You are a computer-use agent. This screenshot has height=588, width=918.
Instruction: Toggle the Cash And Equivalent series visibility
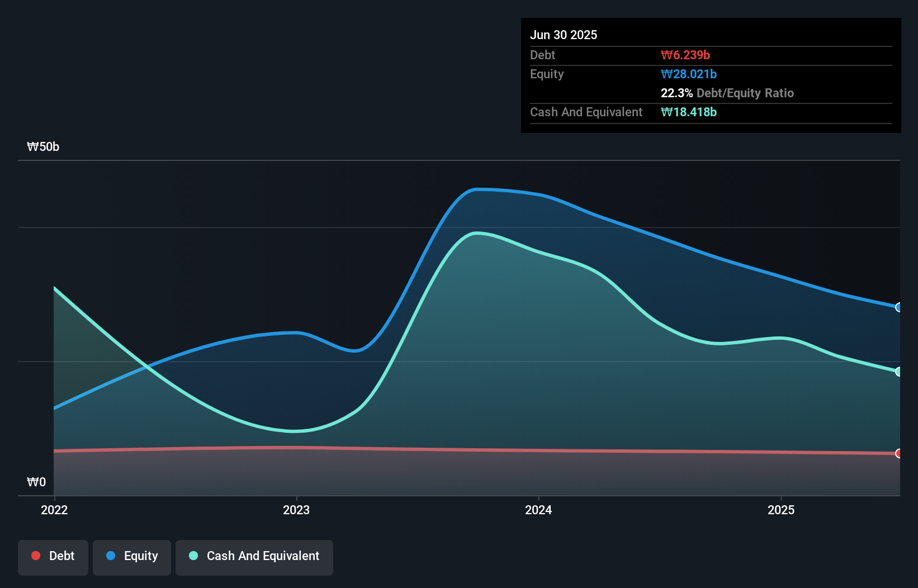tap(254, 556)
